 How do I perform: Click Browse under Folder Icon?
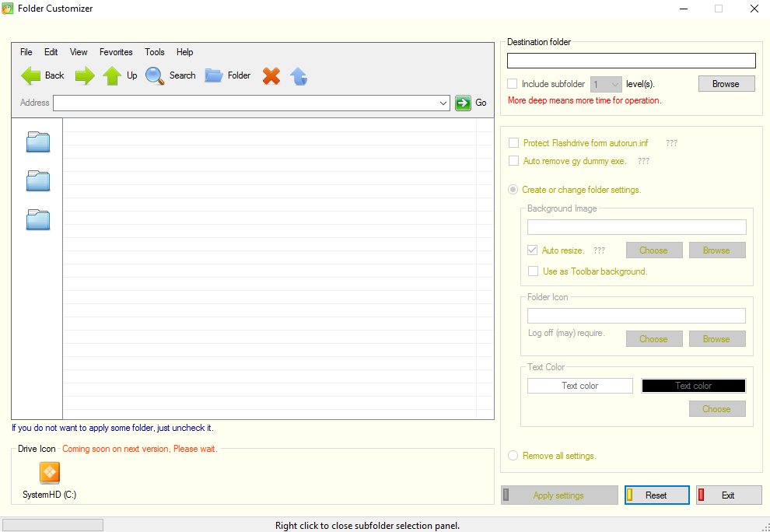click(x=717, y=339)
